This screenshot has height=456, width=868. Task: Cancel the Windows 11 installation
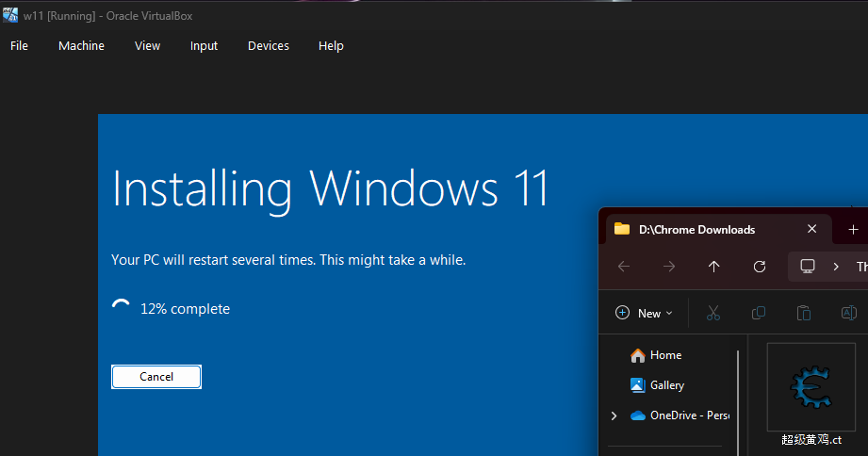pyautogui.click(x=156, y=377)
